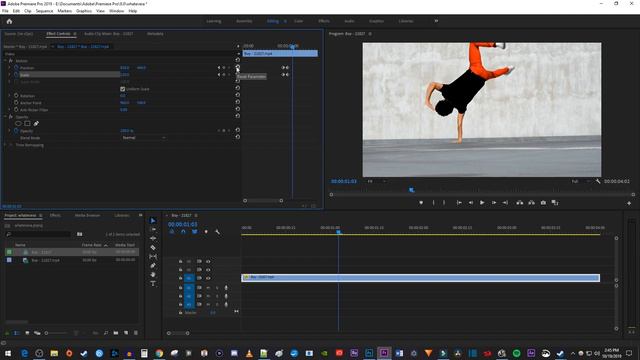Select the Ripple Edit tool
This screenshot has height=360, width=640.
click(x=153, y=238)
